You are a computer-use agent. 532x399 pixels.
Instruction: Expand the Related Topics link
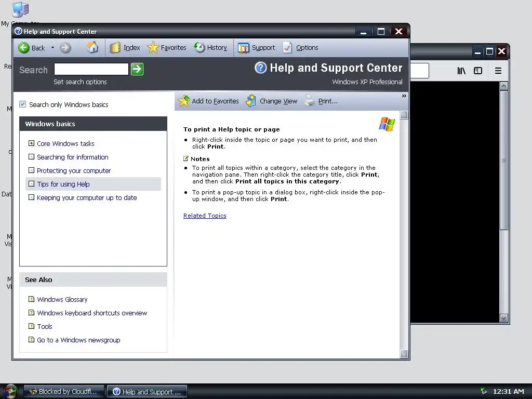click(205, 216)
